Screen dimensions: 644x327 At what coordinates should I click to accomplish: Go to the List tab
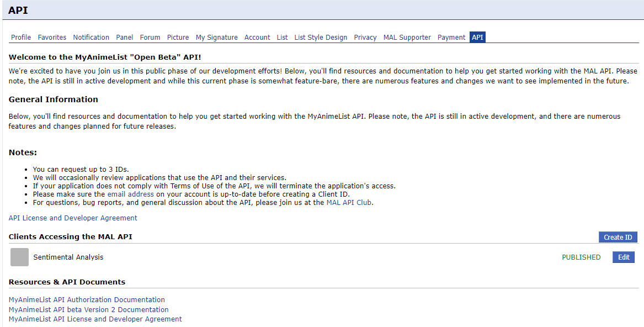point(282,38)
